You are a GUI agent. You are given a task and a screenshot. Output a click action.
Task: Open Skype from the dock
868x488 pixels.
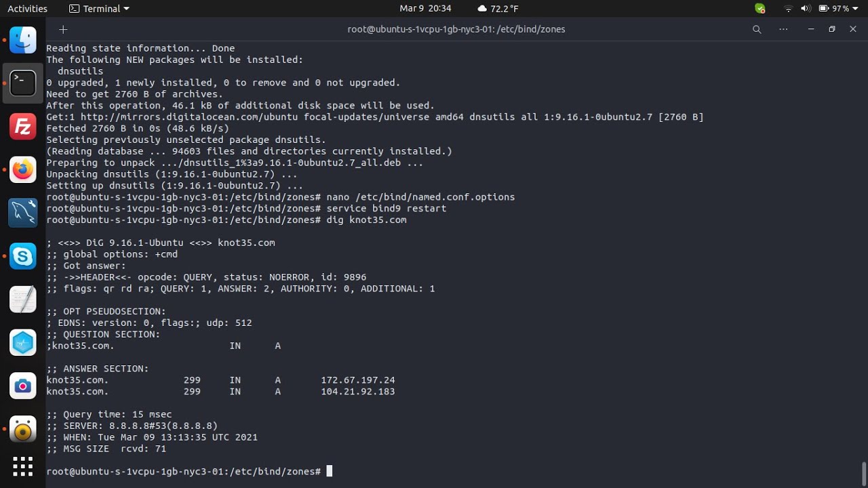tap(23, 256)
